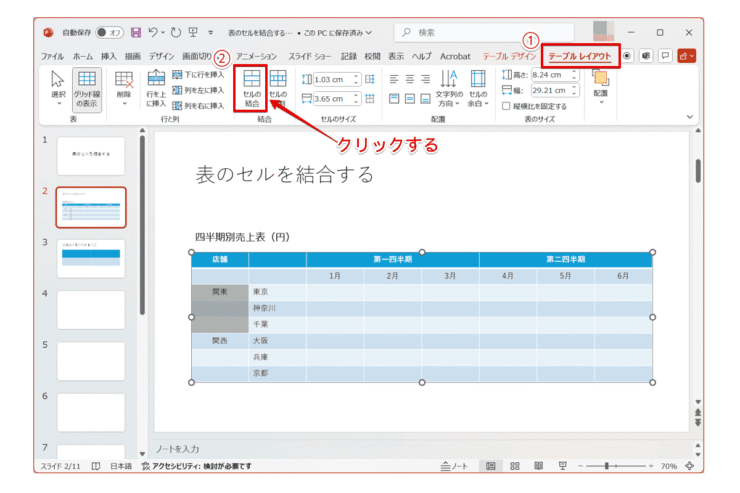Open file name save location dropdown
The height and width of the screenshot is (493, 740).
(369, 33)
